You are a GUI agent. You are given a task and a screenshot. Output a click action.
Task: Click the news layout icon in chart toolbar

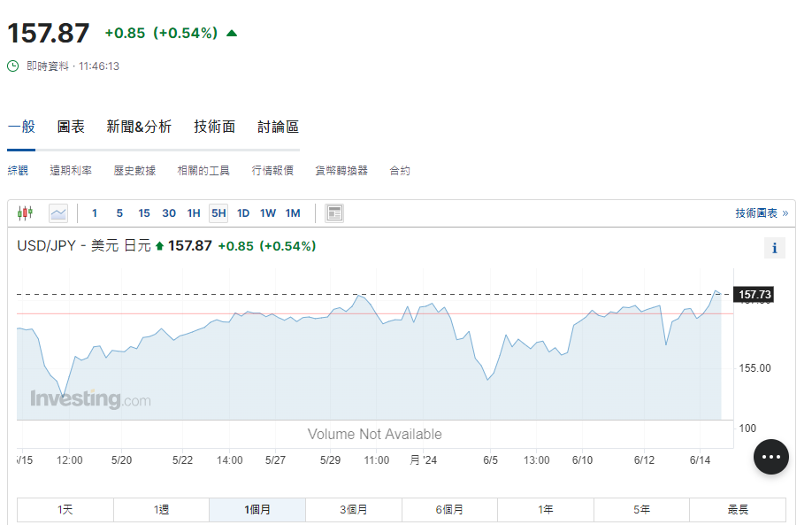pyautogui.click(x=334, y=212)
